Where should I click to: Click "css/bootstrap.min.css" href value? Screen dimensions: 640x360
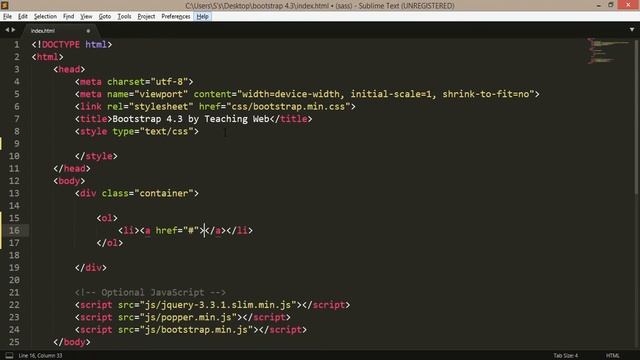(x=288, y=107)
